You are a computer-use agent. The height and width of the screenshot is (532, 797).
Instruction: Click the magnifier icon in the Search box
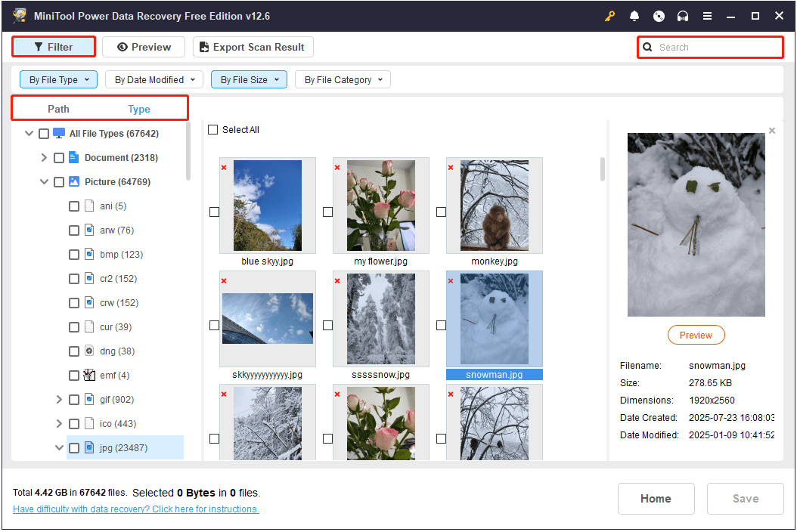pos(648,47)
